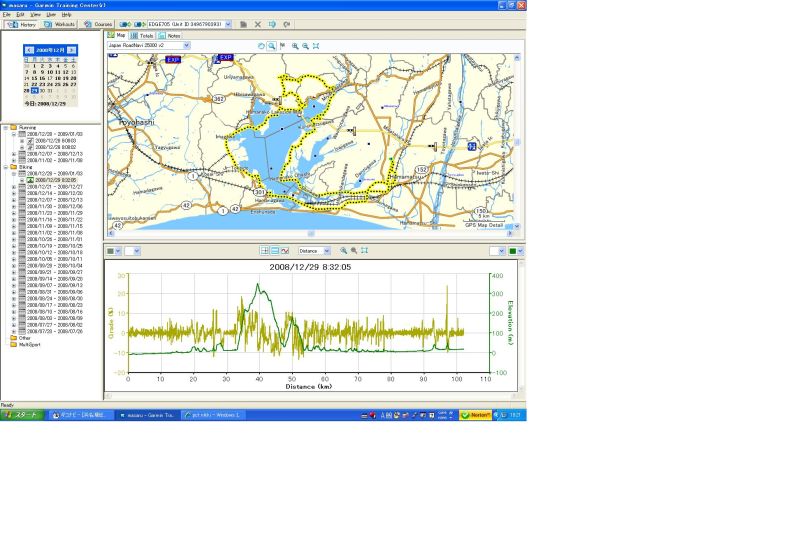Select day 22 in the calendar

(34, 84)
